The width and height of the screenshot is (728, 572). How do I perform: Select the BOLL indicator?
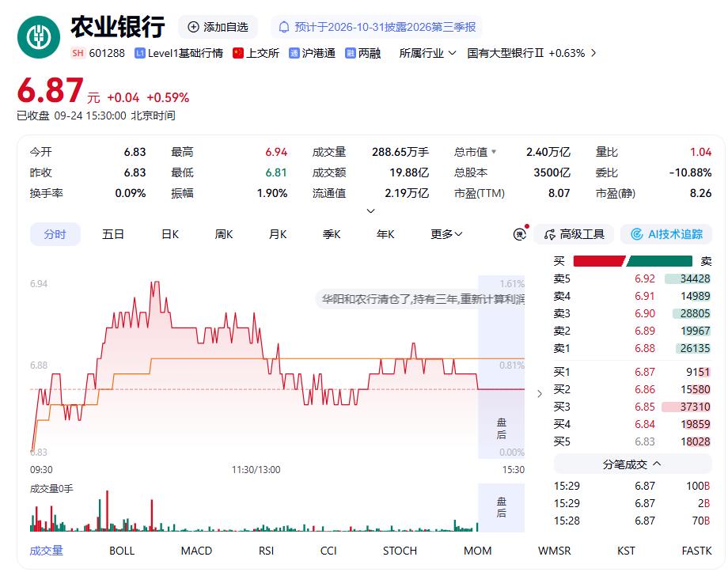click(122, 551)
